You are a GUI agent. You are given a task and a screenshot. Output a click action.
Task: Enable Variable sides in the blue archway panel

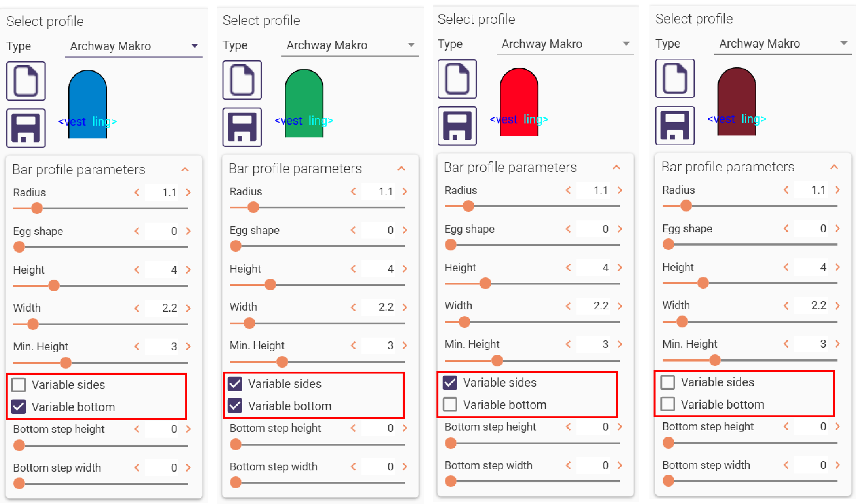(x=18, y=385)
